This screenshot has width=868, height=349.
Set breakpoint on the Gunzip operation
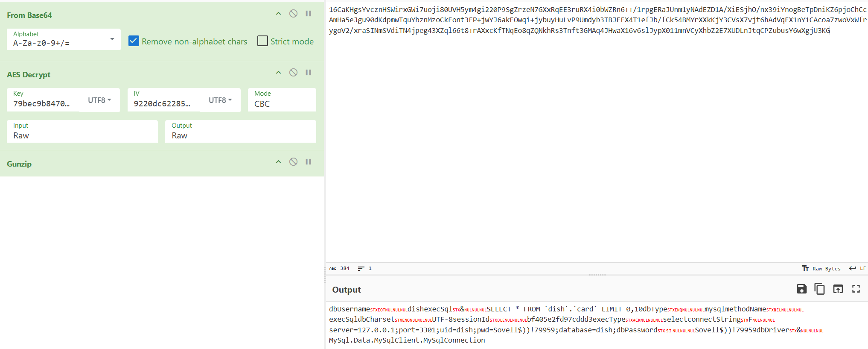click(308, 162)
